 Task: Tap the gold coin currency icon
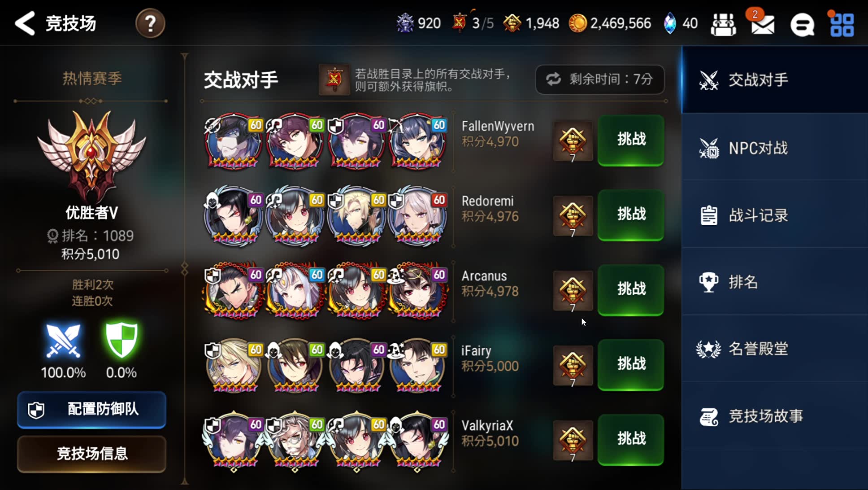[577, 23]
